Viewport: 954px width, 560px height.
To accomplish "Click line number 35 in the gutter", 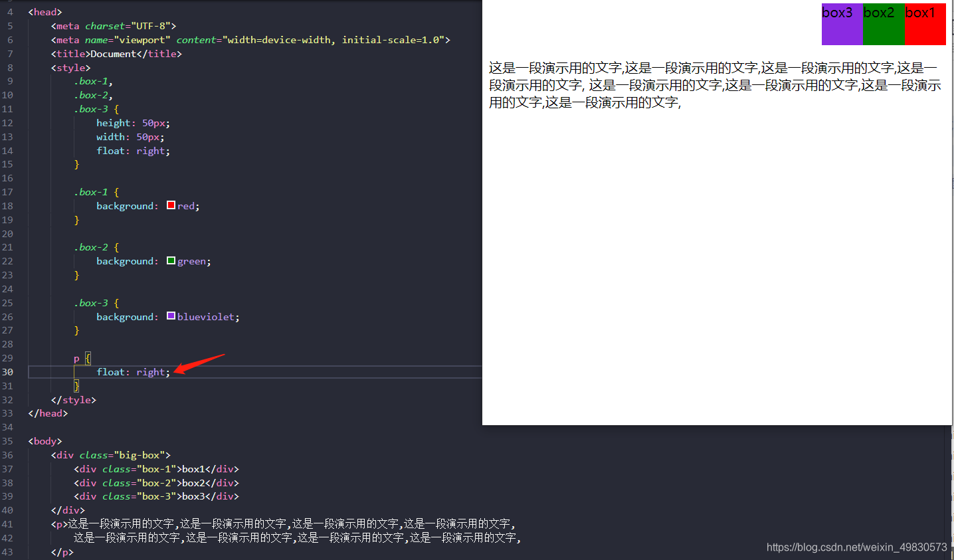I will (7, 441).
